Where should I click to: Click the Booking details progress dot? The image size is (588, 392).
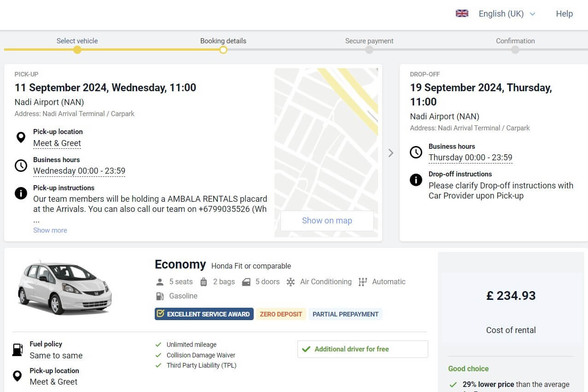click(223, 50)
